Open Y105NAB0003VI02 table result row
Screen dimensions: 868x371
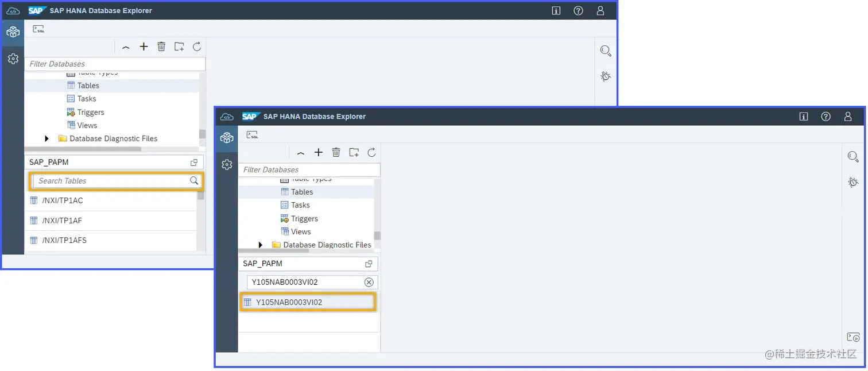308,302
